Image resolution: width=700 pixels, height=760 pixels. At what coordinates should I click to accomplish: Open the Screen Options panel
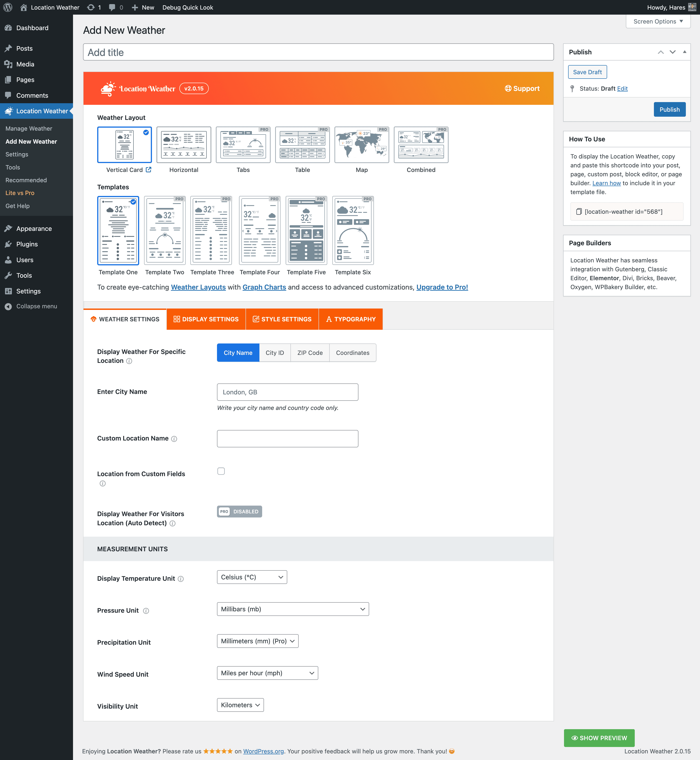(x=658, y=21)
